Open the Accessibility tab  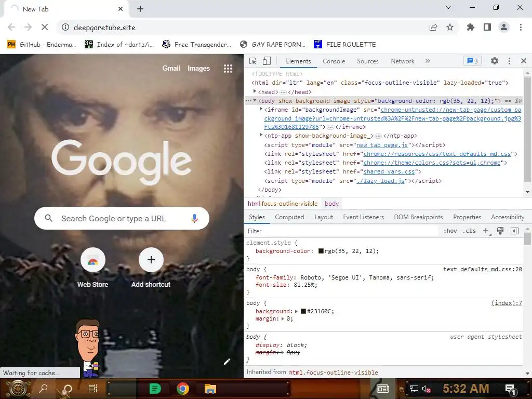click(508, 217)
